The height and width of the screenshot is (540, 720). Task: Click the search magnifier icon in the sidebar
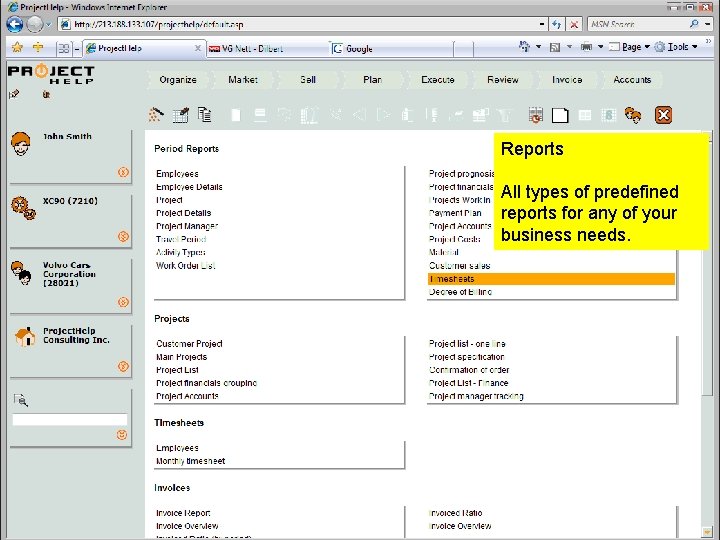[21, 400]
